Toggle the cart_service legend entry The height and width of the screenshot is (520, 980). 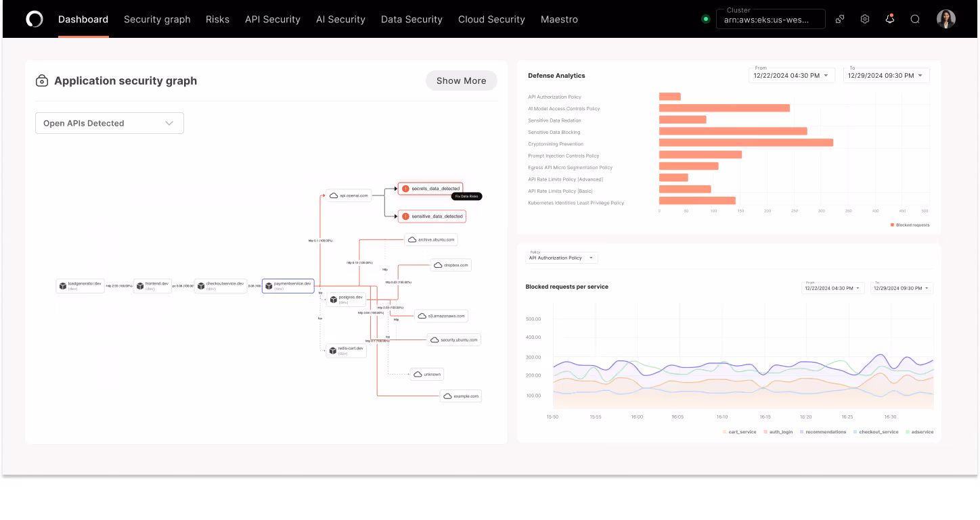(739, 431)
